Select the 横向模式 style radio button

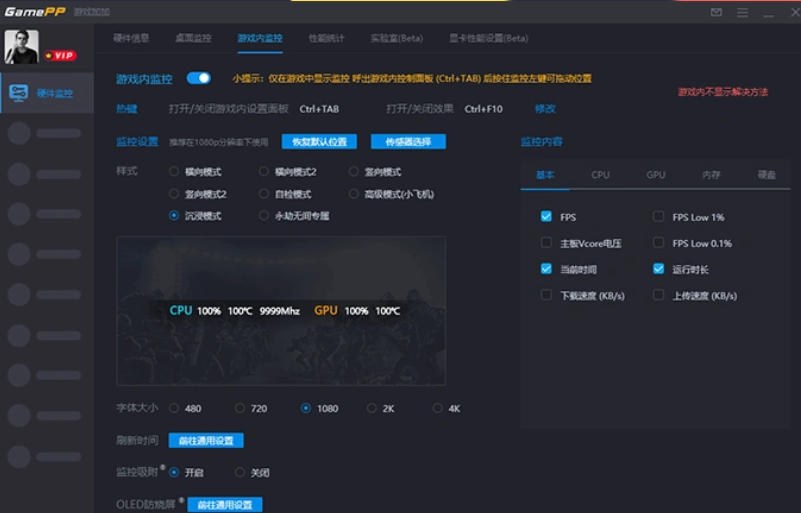pyautogui.click(x=174, y=172)
